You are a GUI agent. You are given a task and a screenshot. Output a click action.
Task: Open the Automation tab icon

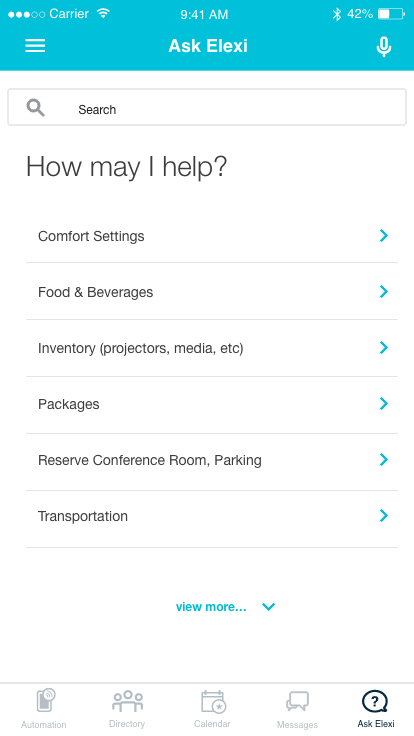(x=46, y=701)
